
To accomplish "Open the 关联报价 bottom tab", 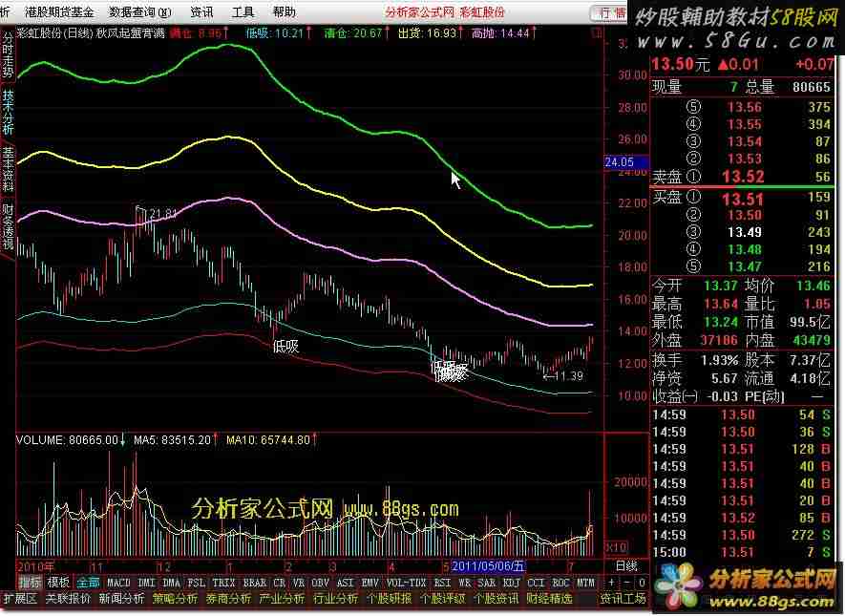I will [x=68, y=599].
